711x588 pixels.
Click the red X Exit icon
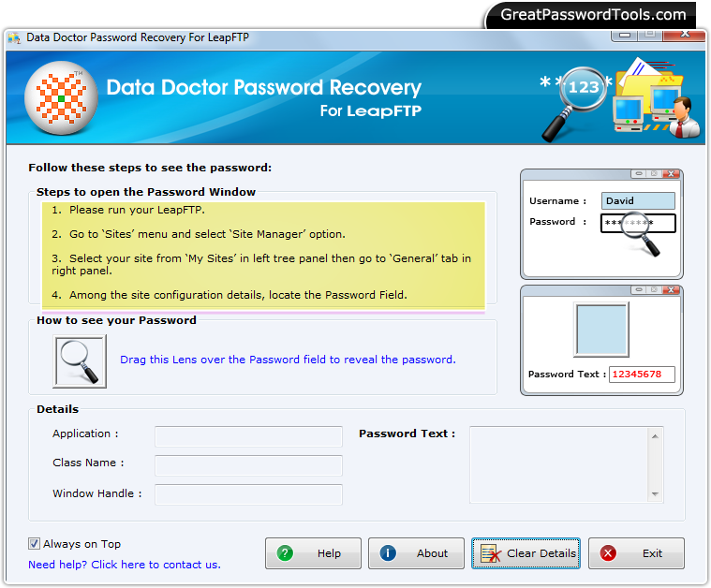tap(608, 553)
